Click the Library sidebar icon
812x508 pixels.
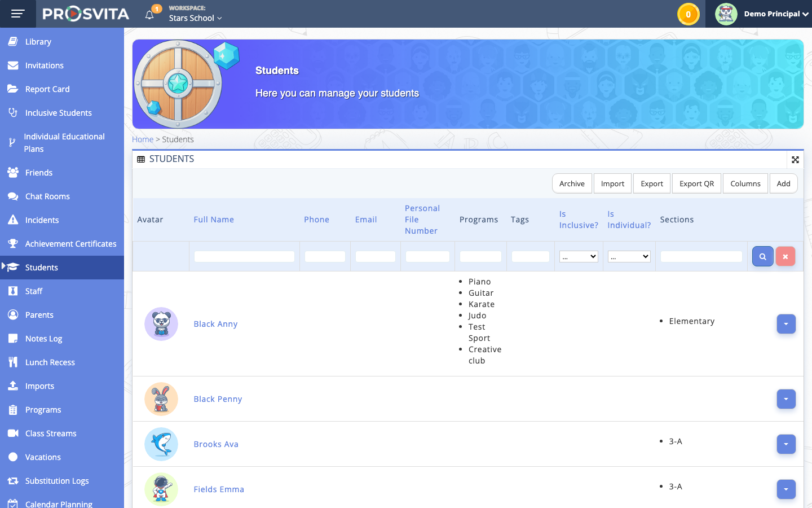[x=13, y=42]
